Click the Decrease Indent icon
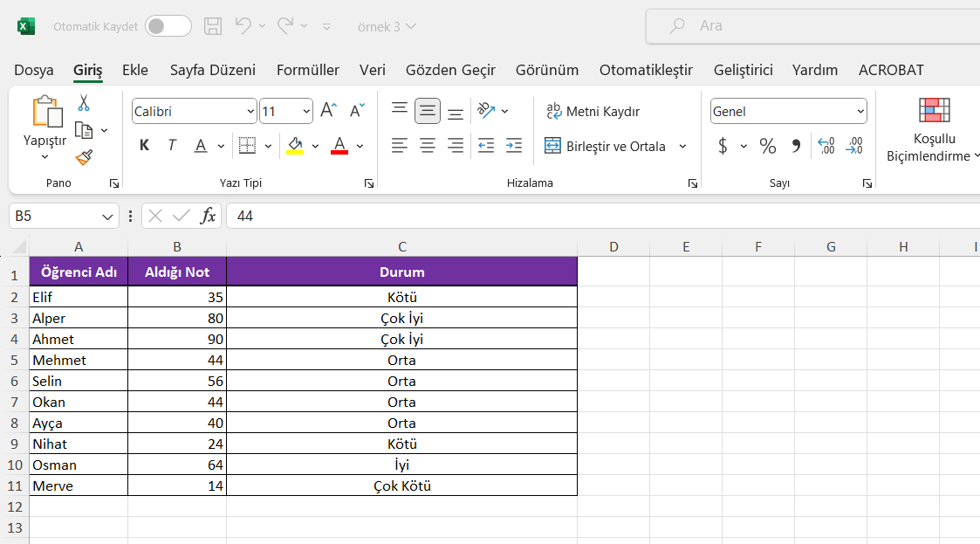 485,146
